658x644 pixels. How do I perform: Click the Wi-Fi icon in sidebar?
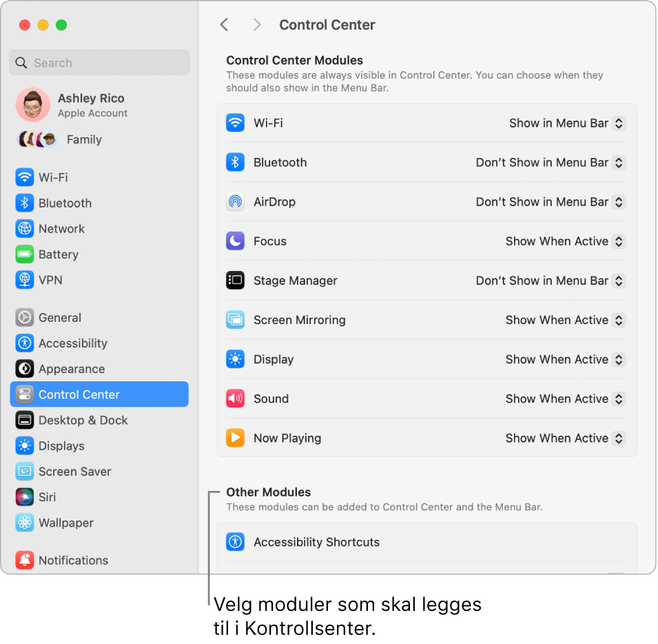click(x=24, y=177)
